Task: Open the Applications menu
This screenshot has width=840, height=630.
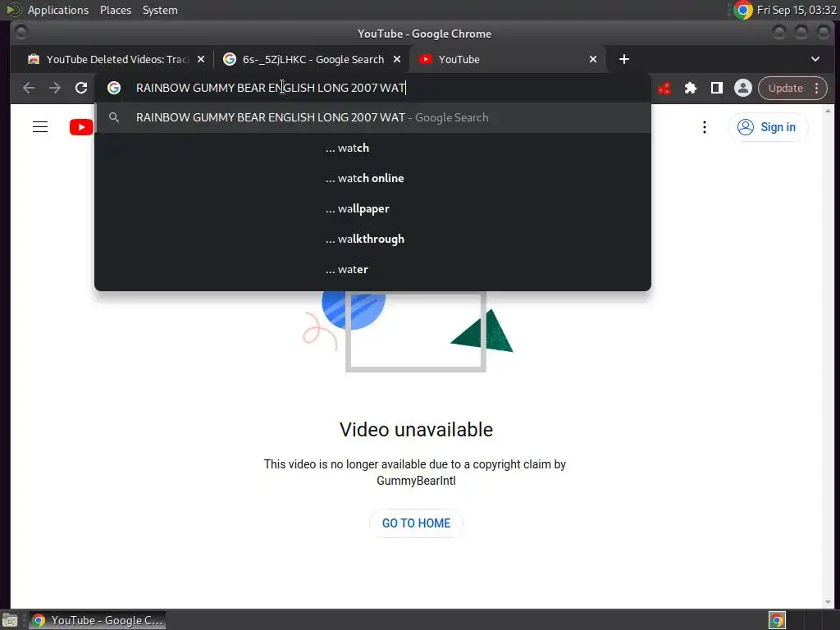Action: pos(58,10)
